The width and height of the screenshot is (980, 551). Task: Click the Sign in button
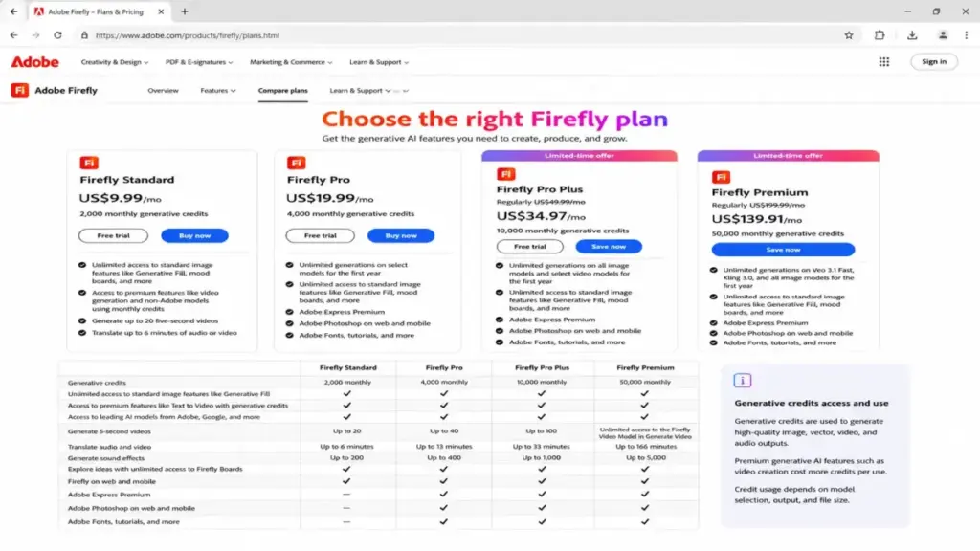pyautogui.click(x=934, y=62)
